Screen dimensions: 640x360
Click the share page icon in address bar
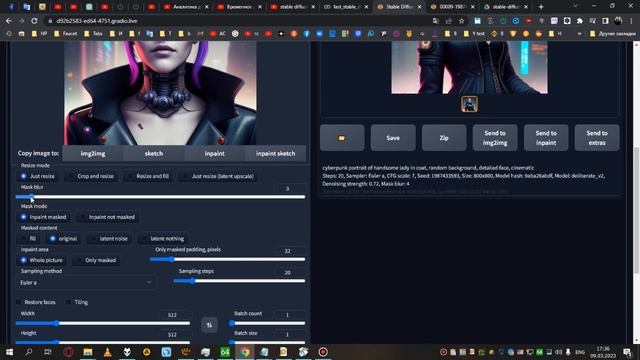(449, 21)
